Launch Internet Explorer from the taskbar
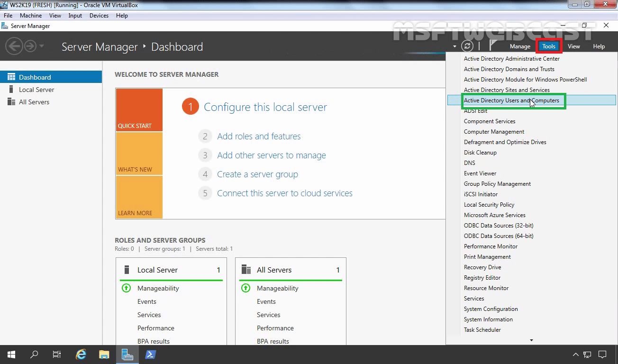 pyautogui.click(x=81, y=354)
